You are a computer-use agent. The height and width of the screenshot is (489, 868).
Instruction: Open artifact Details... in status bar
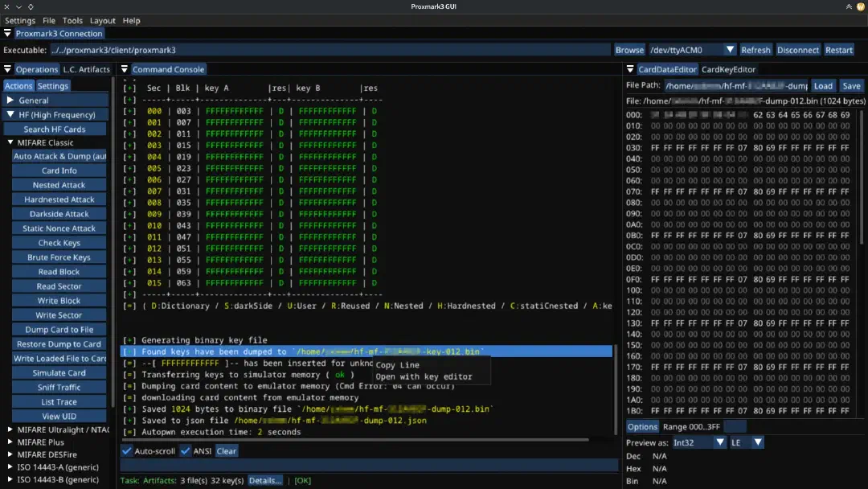[x=265, y=481]
